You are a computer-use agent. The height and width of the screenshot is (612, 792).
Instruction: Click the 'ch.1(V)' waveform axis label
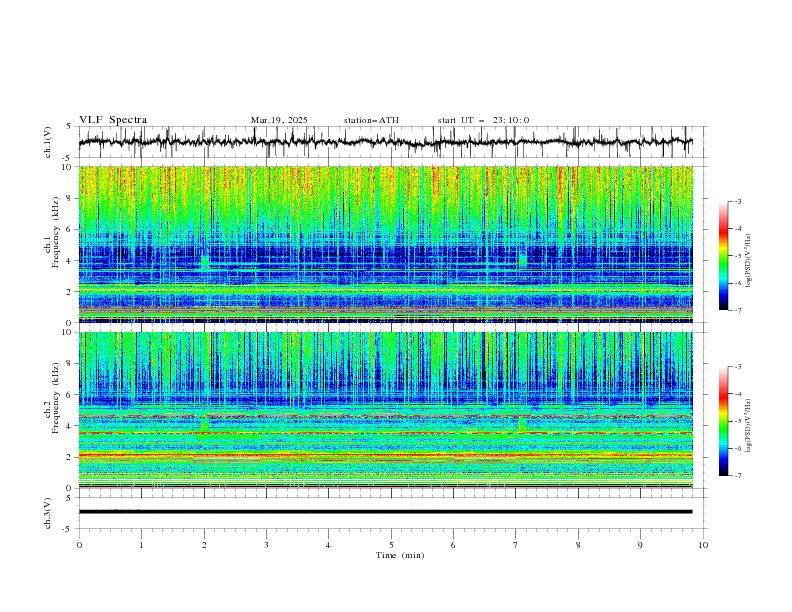[x=48, y=142]
